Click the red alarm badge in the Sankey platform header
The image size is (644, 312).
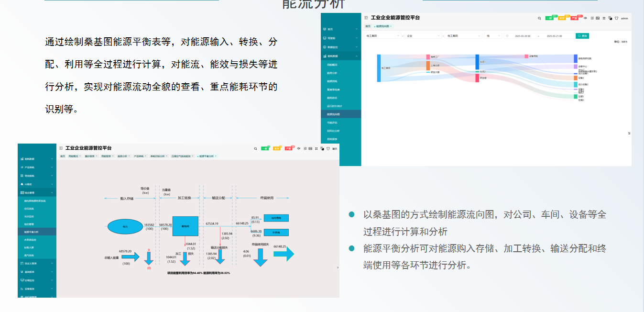point(575,18)
